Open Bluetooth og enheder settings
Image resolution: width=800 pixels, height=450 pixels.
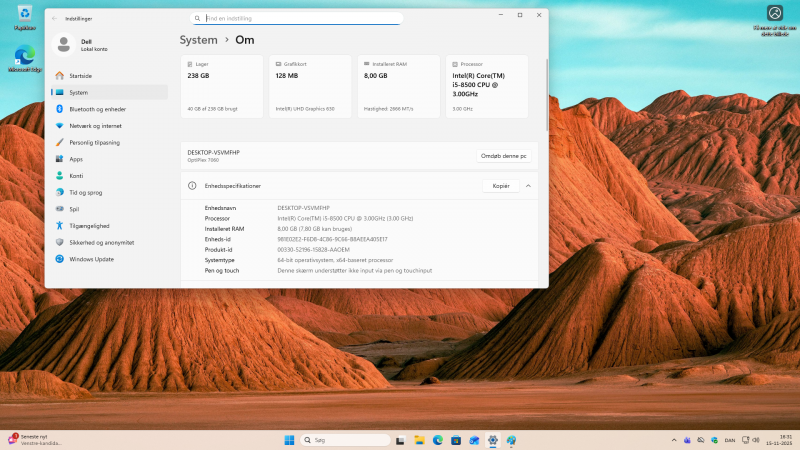tap(97, 109)
